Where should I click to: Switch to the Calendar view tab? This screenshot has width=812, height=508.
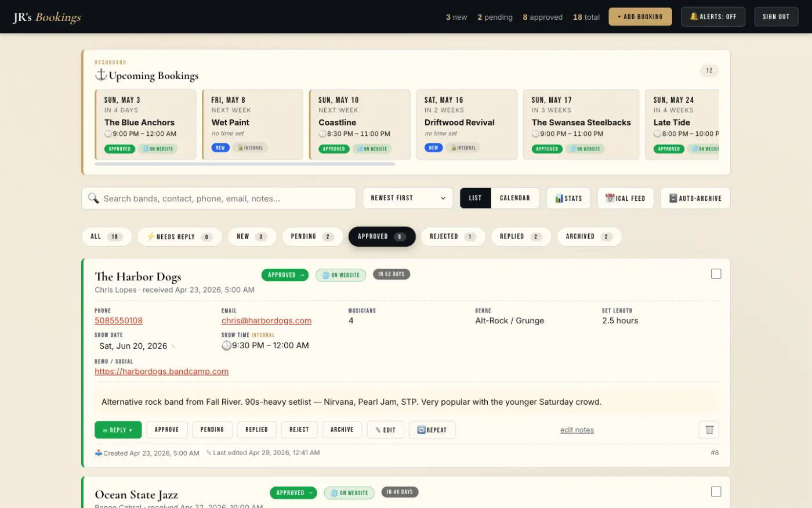(x=515, y=198)
